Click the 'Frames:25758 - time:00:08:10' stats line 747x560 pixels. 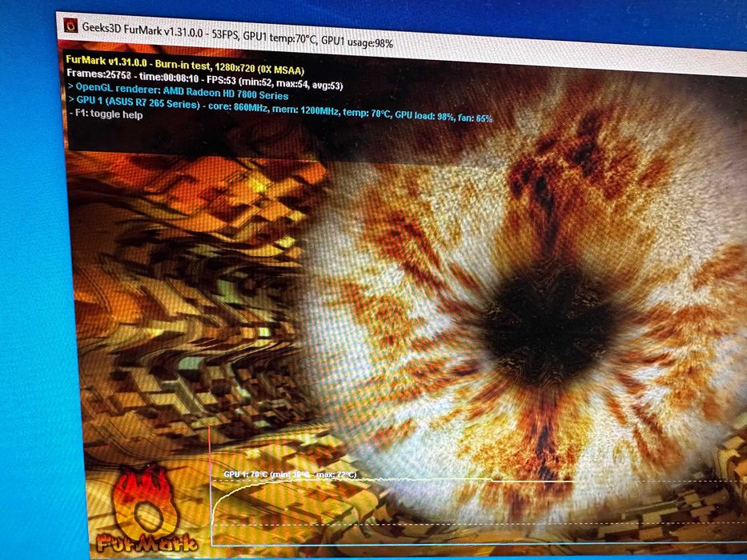(x=204, y=79)
